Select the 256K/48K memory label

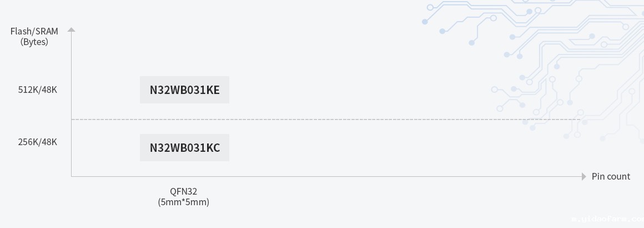(x=38, y=142)
